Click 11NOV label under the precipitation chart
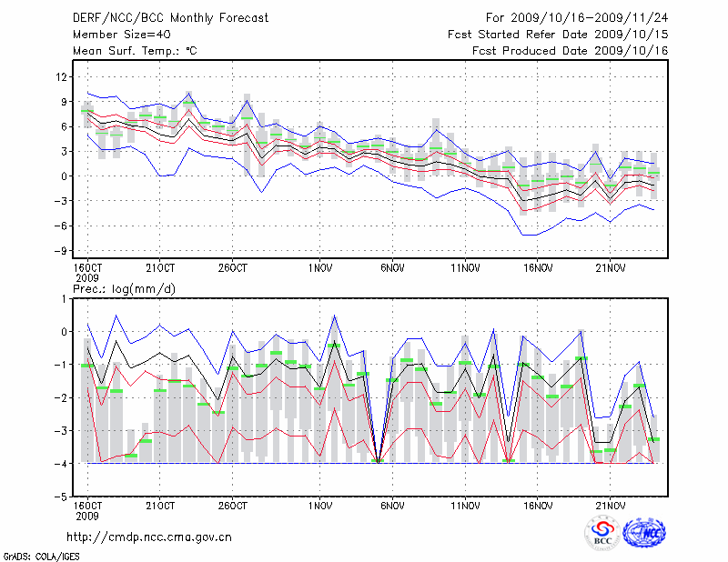 pyautogui.click(x=465, y=506)
